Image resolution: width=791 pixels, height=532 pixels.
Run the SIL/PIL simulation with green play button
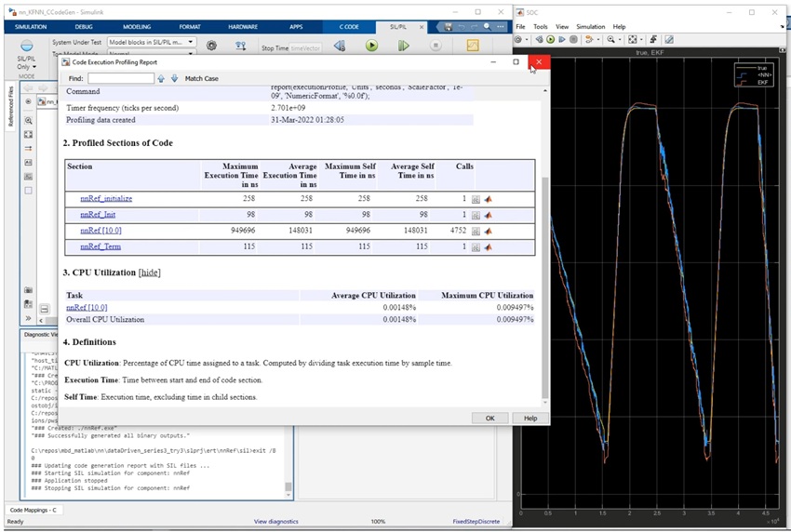(371, 45)
